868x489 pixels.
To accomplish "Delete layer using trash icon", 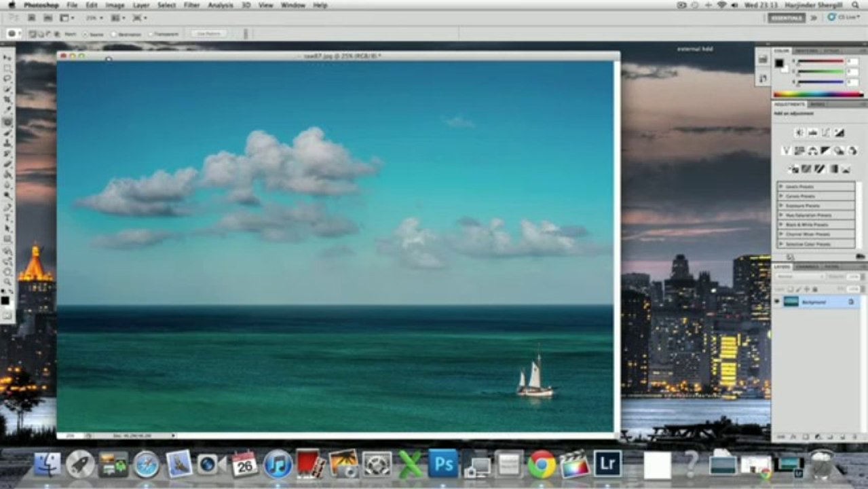I will pyautogui.click(x=855, y=437).
